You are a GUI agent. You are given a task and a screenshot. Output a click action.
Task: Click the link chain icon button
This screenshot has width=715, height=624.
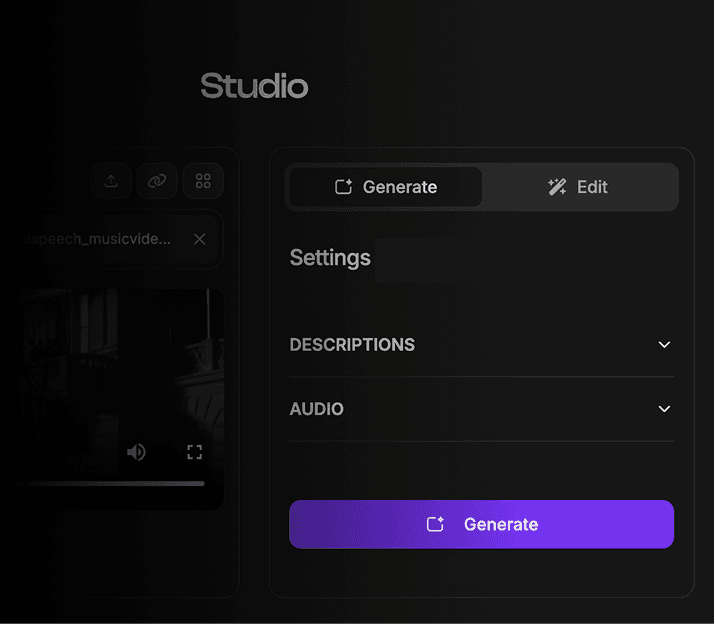pyautogui.click(x=157, y=181)
